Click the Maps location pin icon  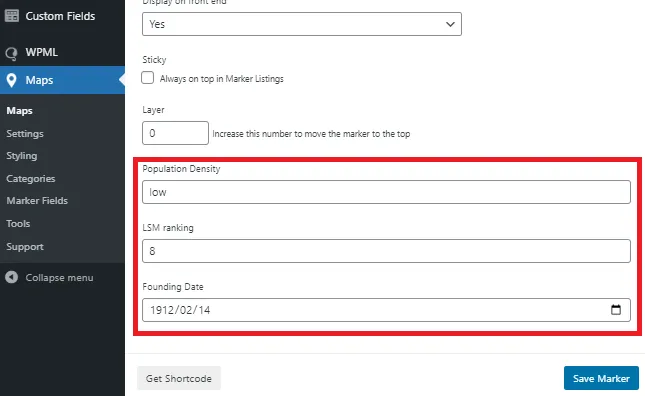pyautogui.click(x=12, y=80)
